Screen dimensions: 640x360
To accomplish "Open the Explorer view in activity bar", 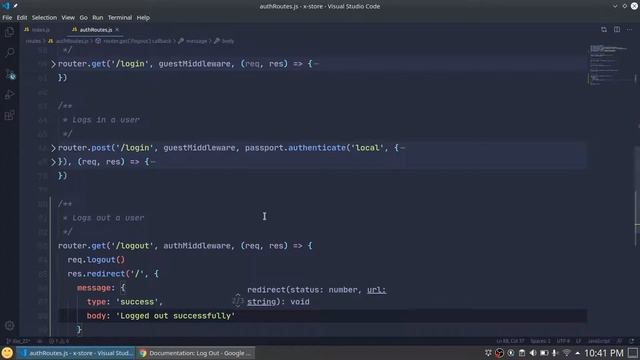I will pyautogui.click(x=9, y=32).
